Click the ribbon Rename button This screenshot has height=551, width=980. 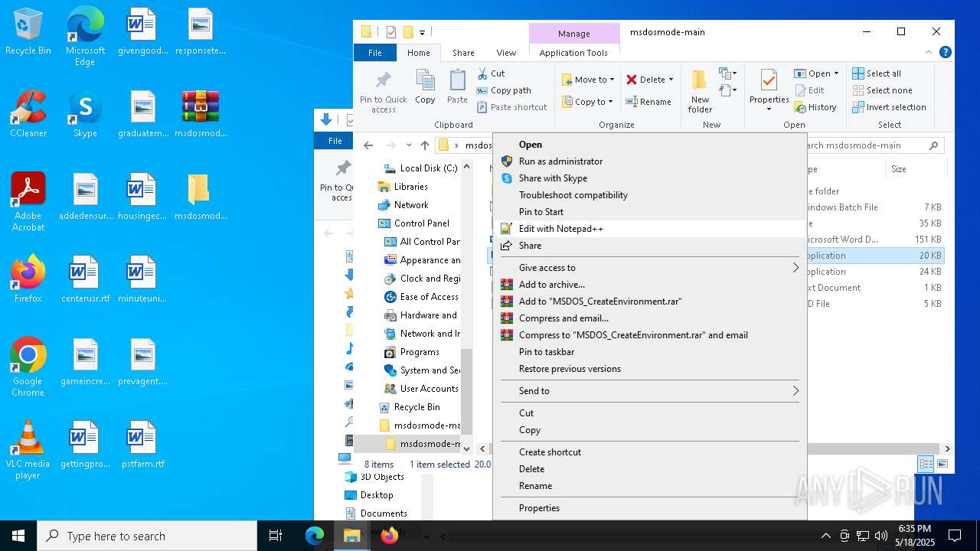(x=648, y=102)
